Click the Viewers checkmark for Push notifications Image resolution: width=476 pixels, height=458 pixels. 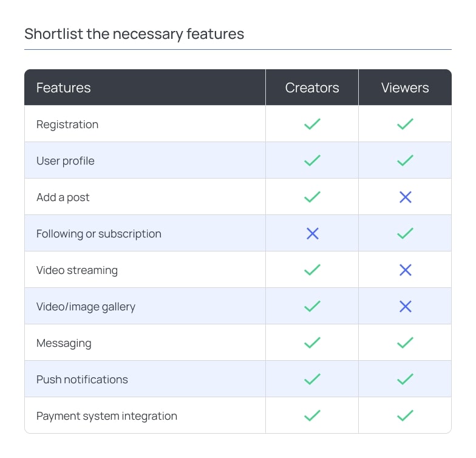click(405, 379)
